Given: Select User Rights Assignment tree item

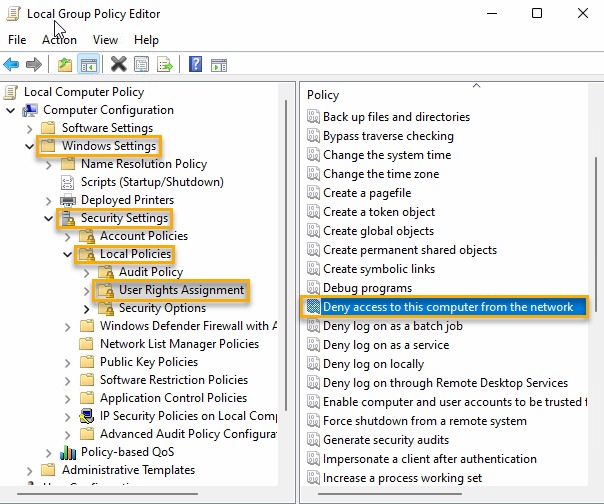Looking at the screenshot, I should 181,290.
